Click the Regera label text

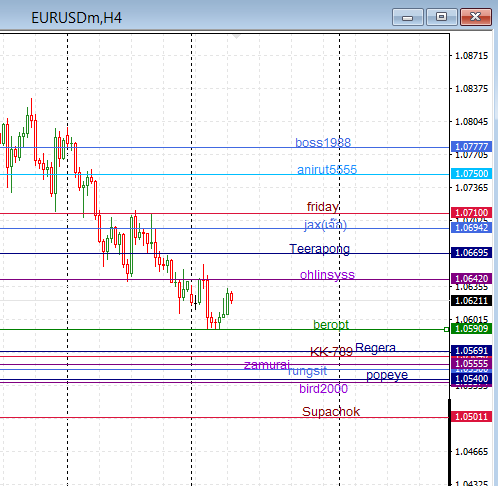[x=375, y=348]
